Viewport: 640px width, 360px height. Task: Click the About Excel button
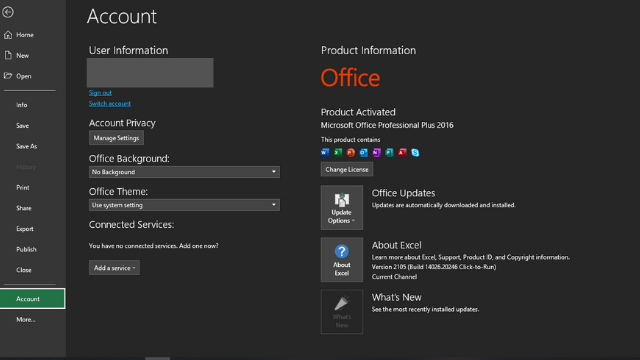342,260
